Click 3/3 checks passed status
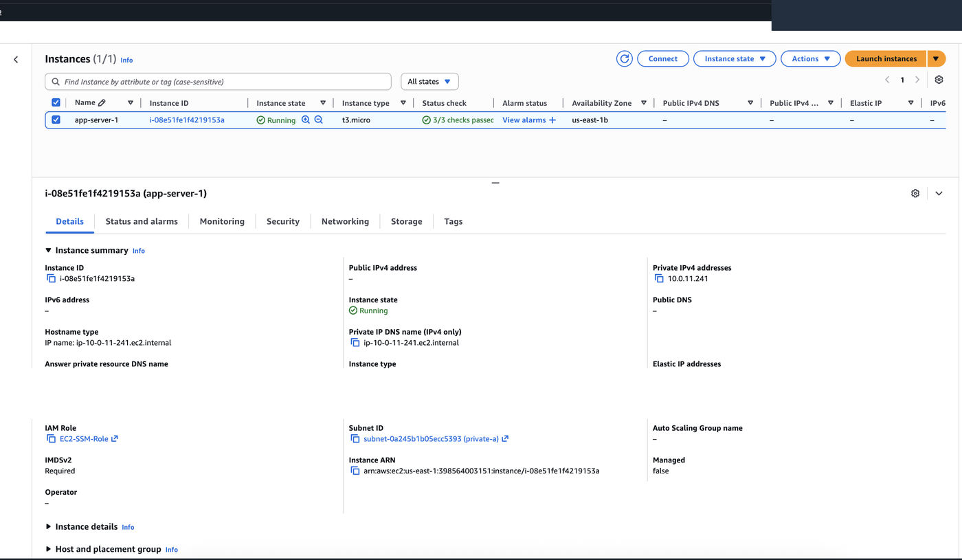This screenshot has height=560, width=962. tap(458, 120)
